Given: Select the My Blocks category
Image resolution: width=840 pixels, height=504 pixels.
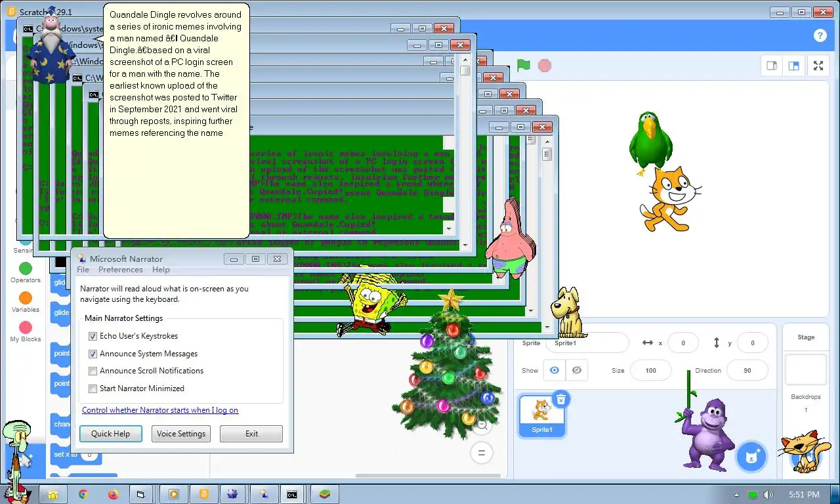Looking at the screenshot, I should pos(26,332).
